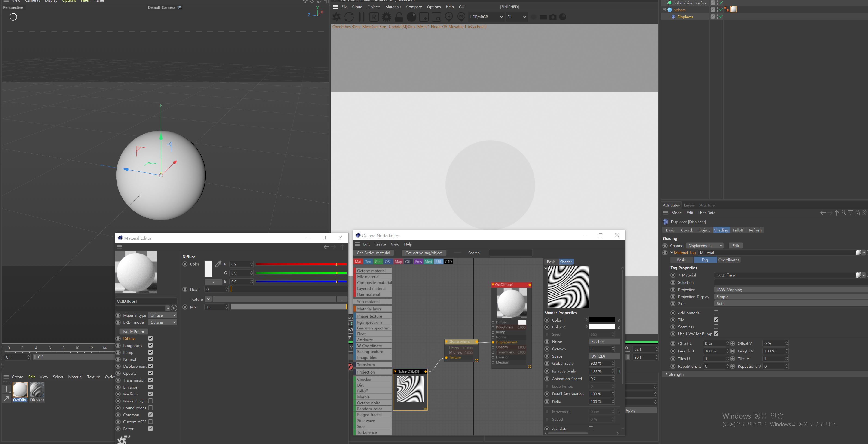
Task: Select the Basic tab in Node Editor
Action: 551,262
